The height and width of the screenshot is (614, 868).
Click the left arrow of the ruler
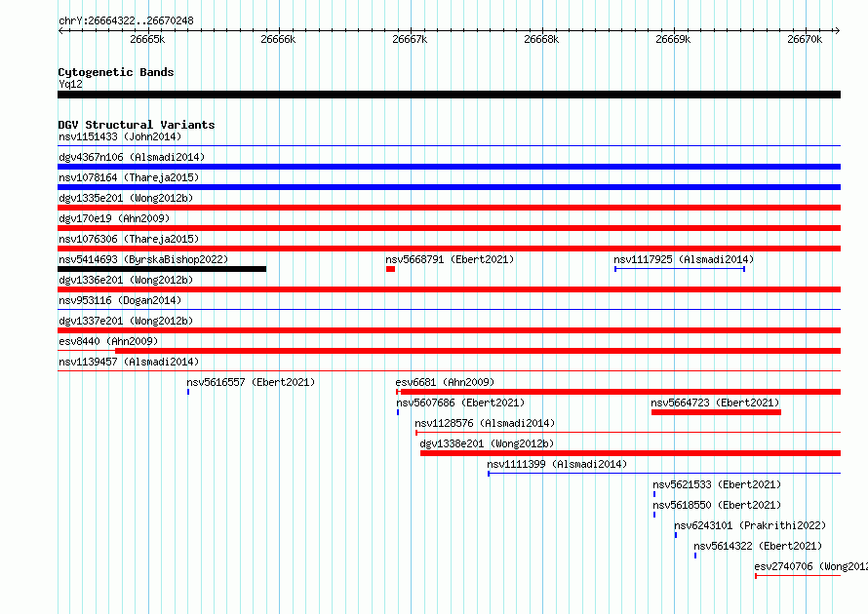(x=60, y=30)
